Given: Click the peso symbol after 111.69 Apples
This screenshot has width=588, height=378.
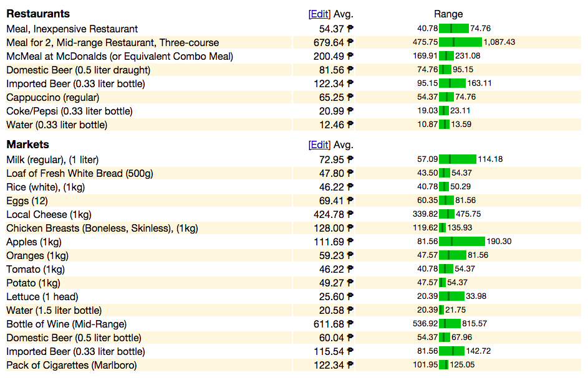Looking at the screenshot, I should tap(350, 242).
